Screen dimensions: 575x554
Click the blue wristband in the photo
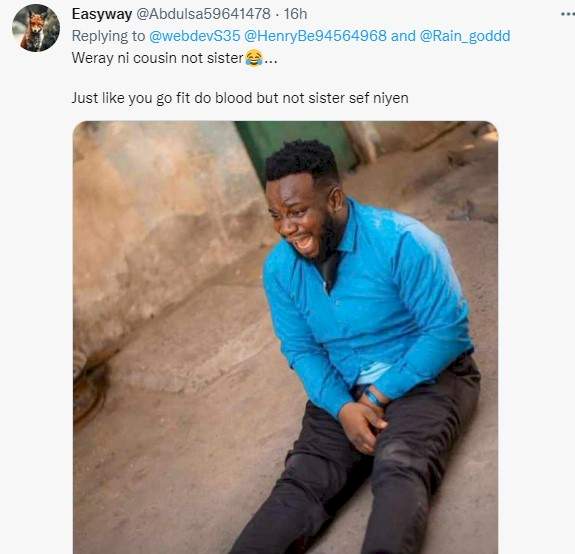point(373,398)
